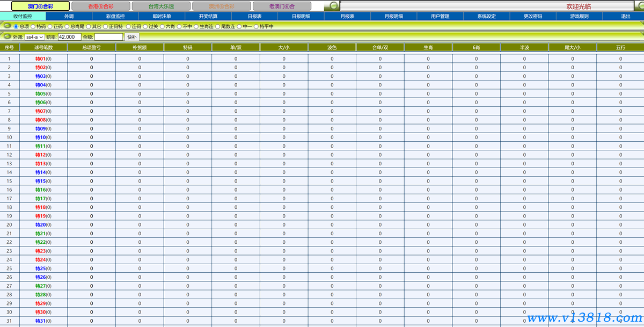Click the 特15 ball number link

(41, 181)
